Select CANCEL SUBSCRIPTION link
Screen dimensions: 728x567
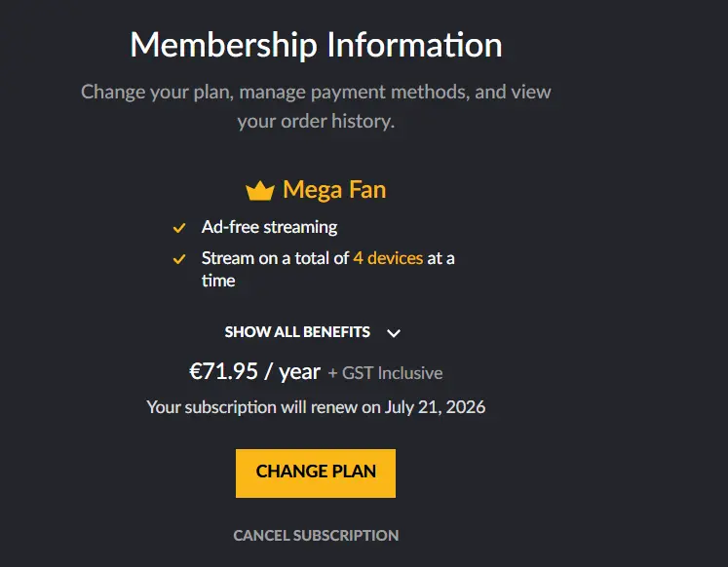(316, 536)
